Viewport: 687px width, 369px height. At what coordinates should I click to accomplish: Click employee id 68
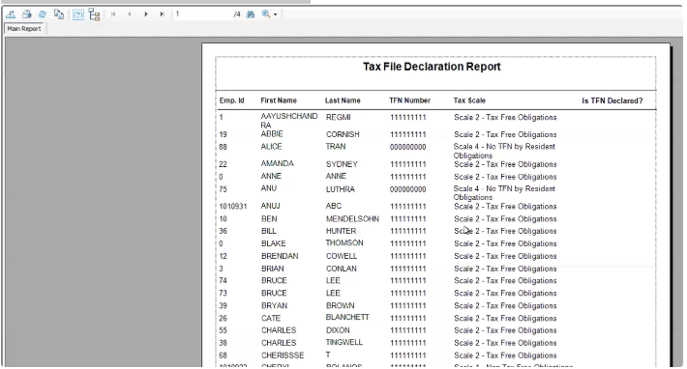pyautogui.click(x=223, y=355)
